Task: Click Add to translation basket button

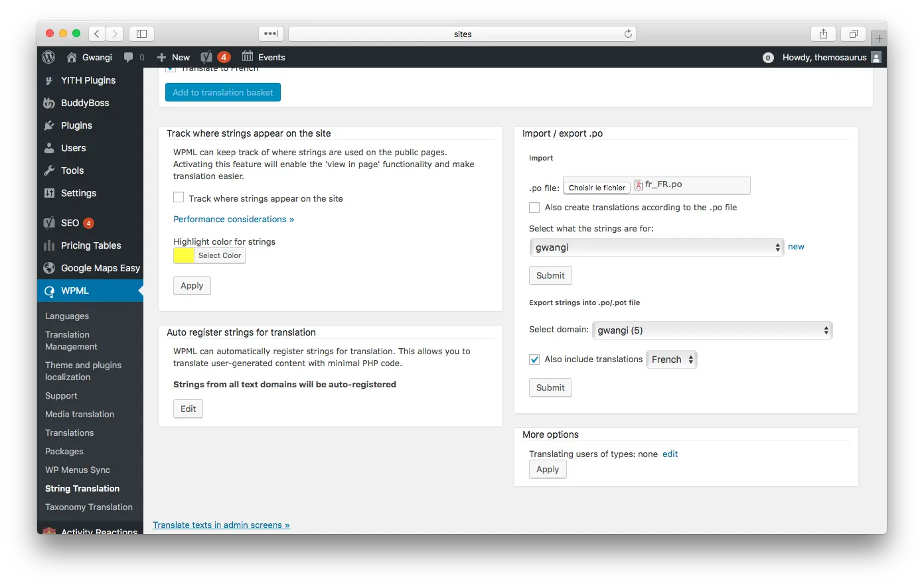Action: [223, 92]
